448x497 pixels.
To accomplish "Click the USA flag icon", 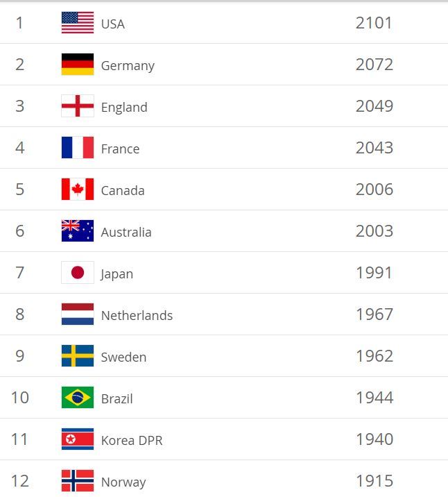I will [78, 22].
